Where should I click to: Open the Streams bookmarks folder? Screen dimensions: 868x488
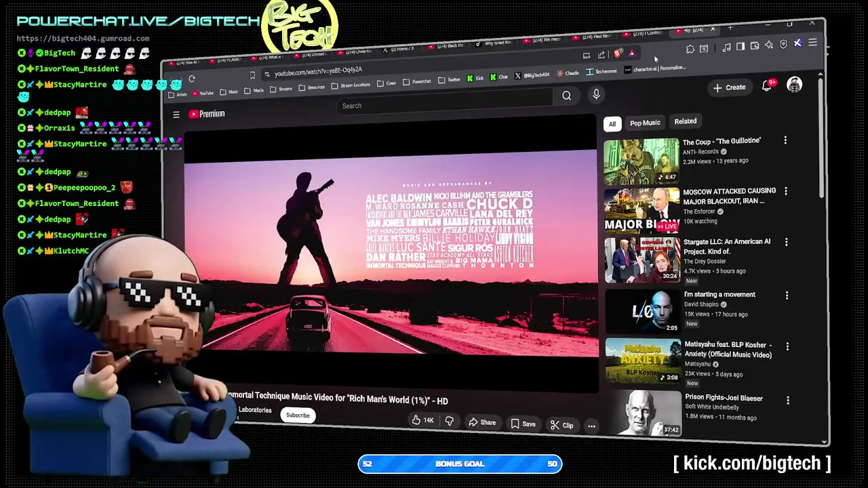(x=281, y=89)
